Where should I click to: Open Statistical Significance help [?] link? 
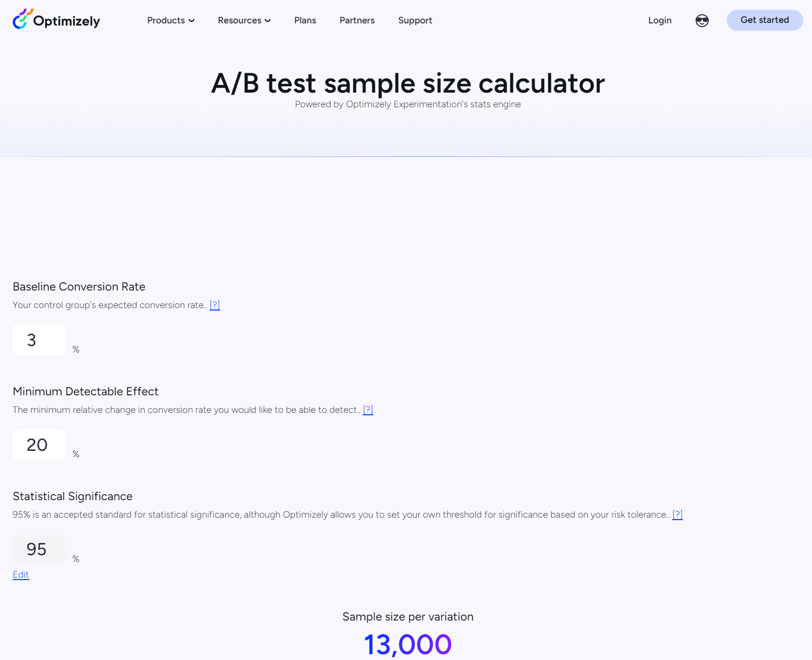(677, 515)
